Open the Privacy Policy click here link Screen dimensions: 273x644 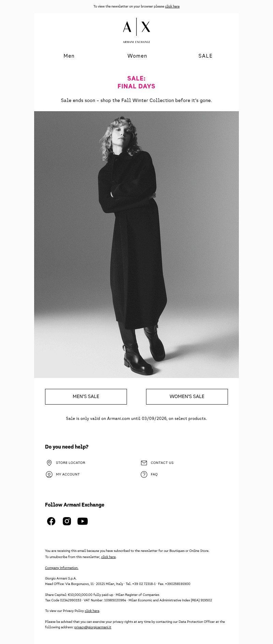tap(92, 611)
